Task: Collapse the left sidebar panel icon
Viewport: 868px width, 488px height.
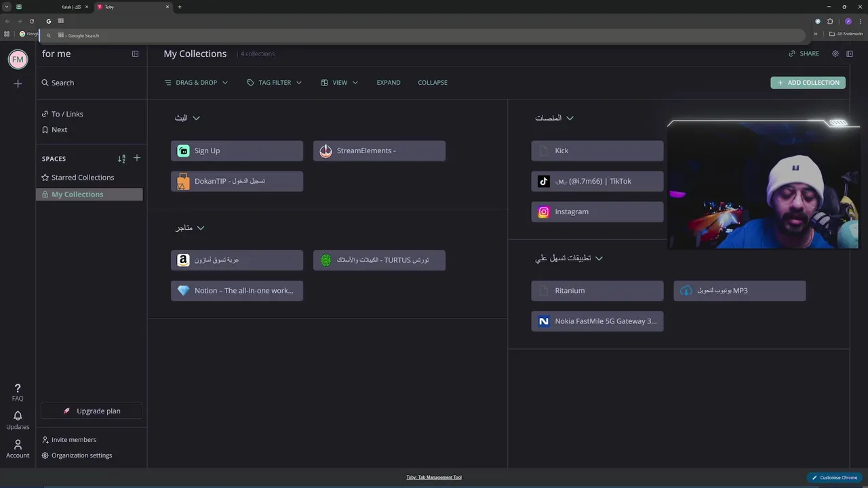Action: click(x=135, y=54)
